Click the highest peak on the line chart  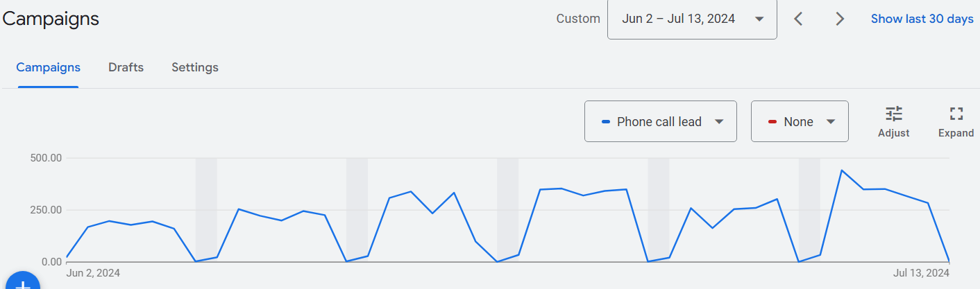841,170
